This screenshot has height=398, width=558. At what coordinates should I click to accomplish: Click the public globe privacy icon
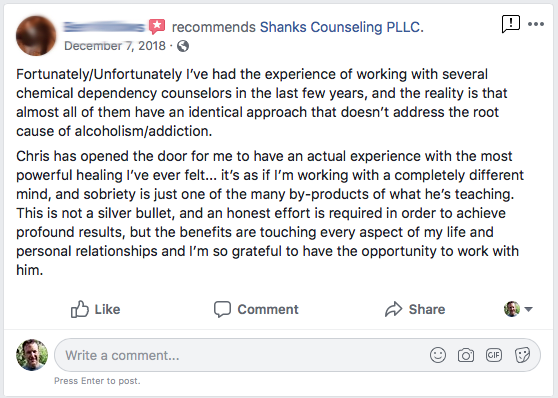click(183, 46)
